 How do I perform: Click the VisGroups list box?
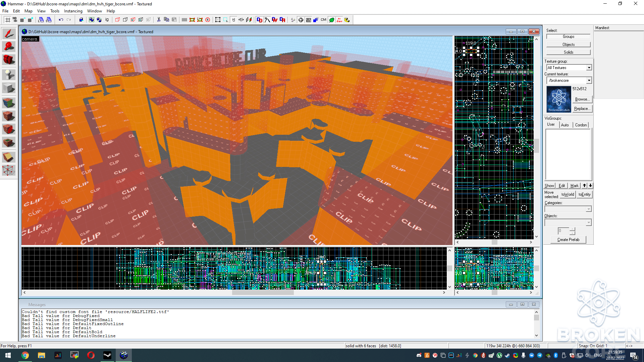click(x=568, y=155)
